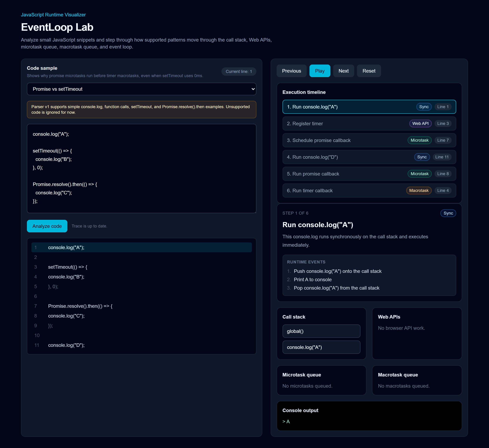This screenshot has height=448, width=489.
Task: Click highlighted code line 1 console.log("A");
Action: 141,247
